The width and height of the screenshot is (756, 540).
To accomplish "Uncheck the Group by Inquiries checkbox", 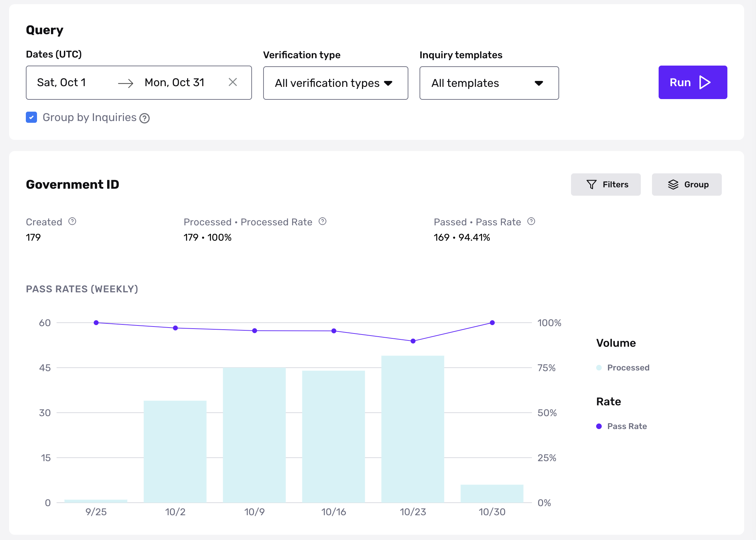I will coord(31,118).
